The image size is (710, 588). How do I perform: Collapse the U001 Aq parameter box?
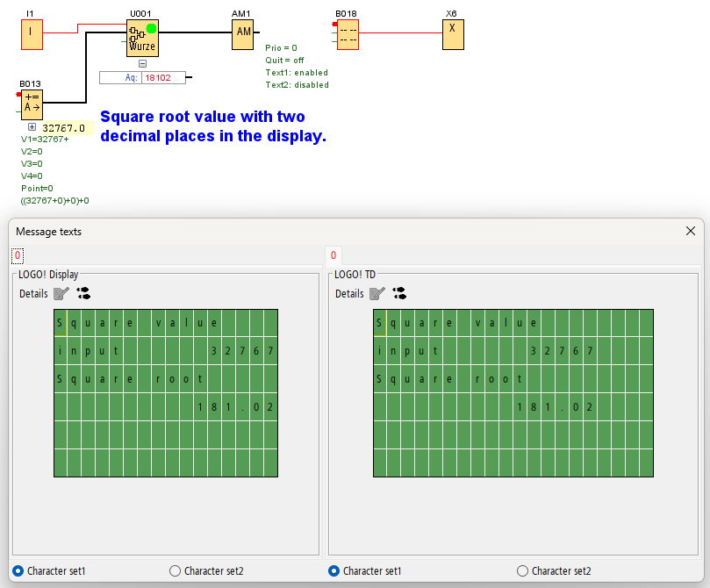pyautogui.click(x=142, y=63)
